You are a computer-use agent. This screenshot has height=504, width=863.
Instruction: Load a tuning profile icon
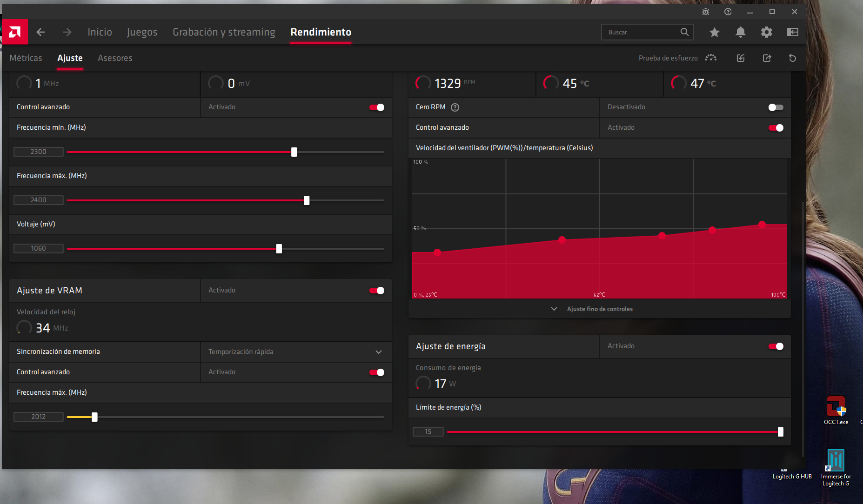pos(741,58)
